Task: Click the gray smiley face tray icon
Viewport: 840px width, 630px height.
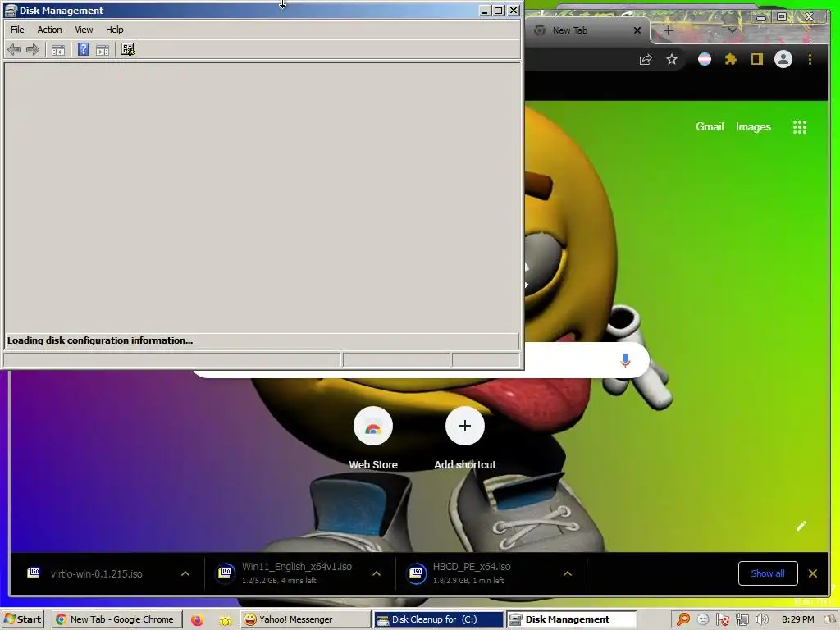Action: click(703, 620)
